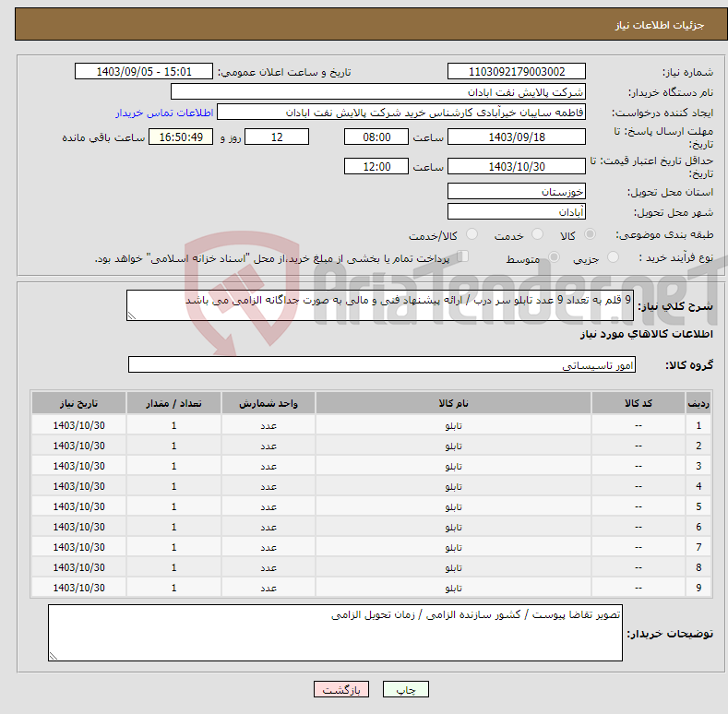The width and height of the screenshot is (728, 714).
Task: Click the شهر محل تحویل field آبادان
Action: [517, 211]
